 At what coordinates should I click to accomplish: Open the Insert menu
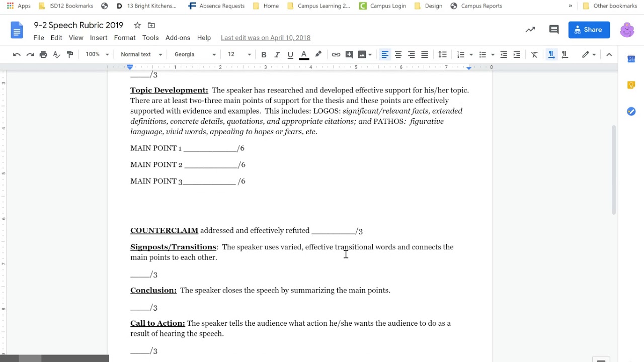click(99, 38)
